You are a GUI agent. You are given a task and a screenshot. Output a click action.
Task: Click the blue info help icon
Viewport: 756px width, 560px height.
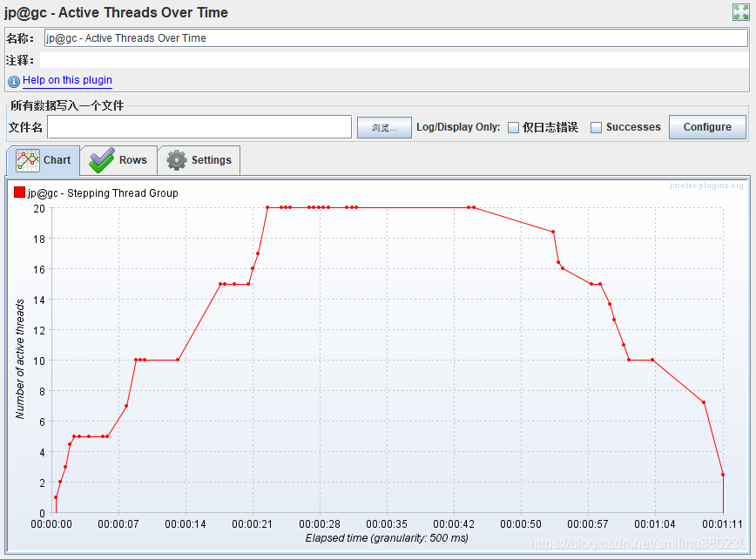(14, 82)
